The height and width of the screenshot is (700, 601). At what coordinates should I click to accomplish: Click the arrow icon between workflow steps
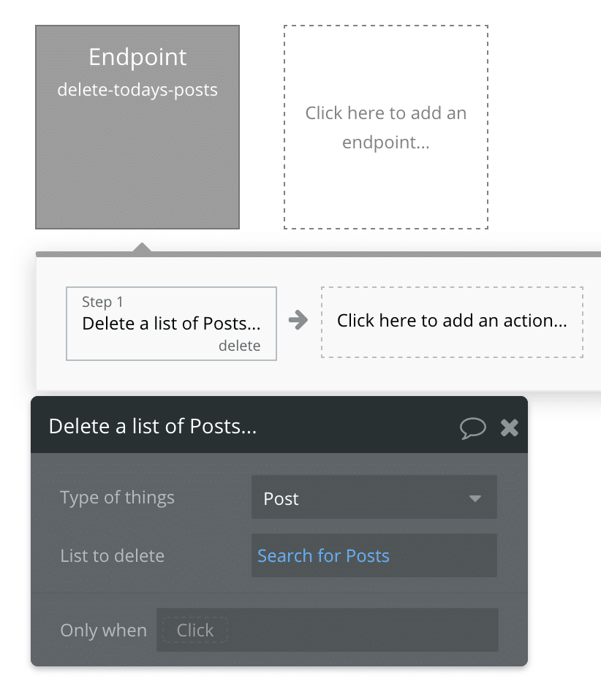pyautogui.click(x=298, y=320)
